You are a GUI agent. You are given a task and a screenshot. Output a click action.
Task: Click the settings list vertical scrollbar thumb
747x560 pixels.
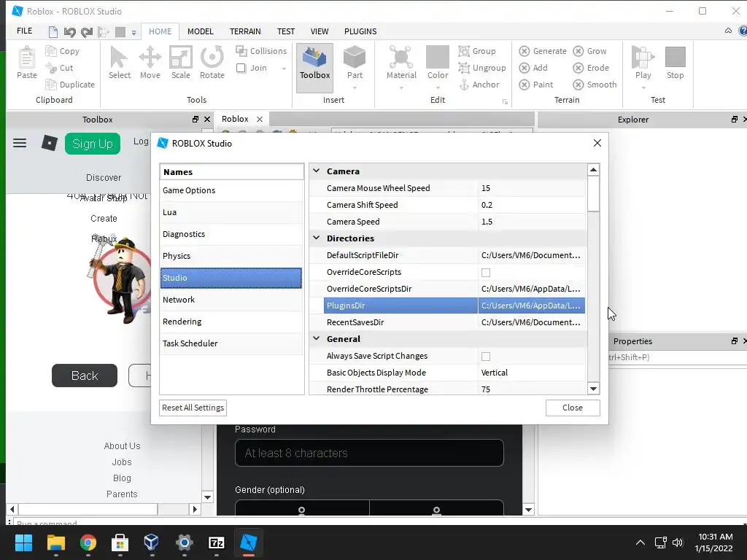(593, 194)
